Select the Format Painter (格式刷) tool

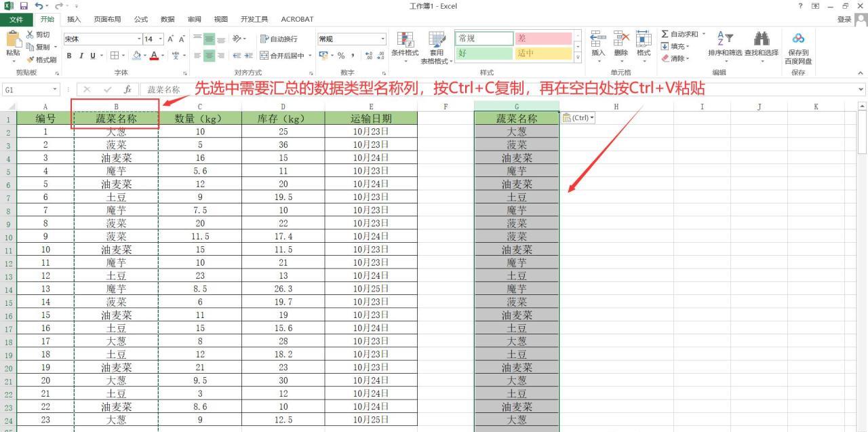coord(41,60)
